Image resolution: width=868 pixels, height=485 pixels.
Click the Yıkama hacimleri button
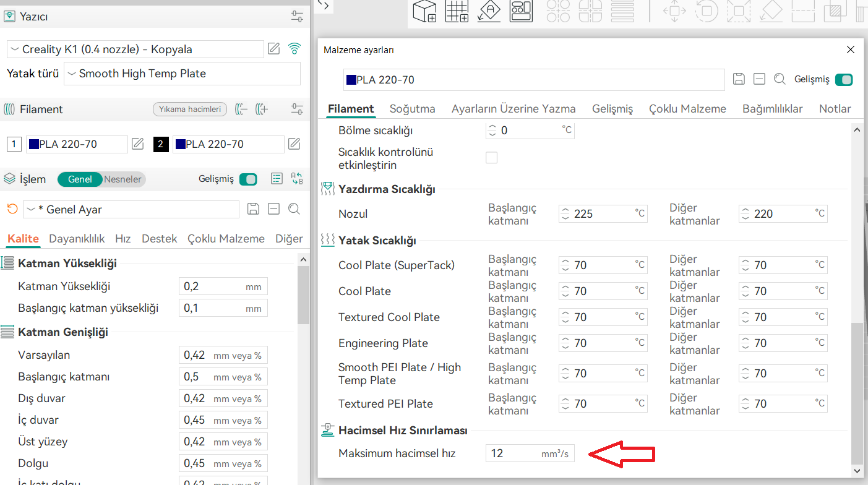pos(190,109)
